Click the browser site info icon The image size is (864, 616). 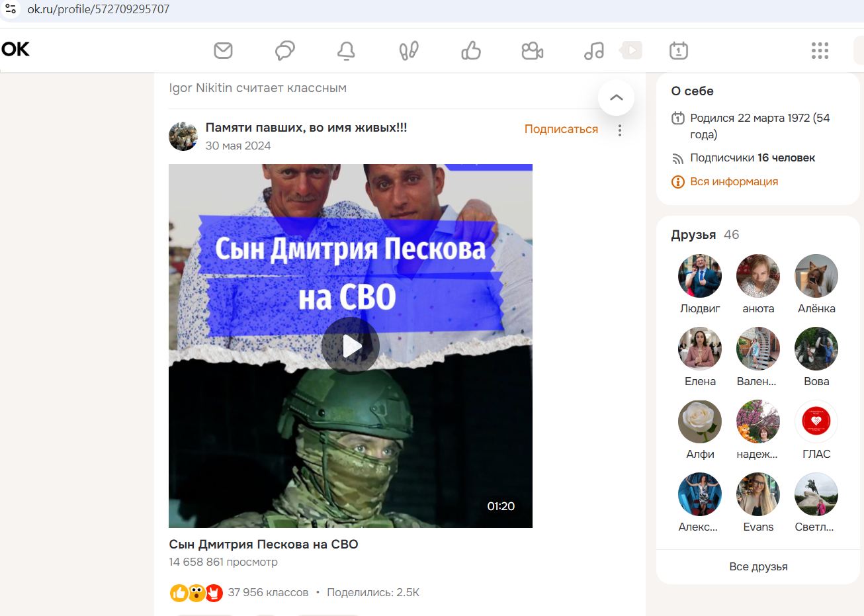(x=11, y=9)
